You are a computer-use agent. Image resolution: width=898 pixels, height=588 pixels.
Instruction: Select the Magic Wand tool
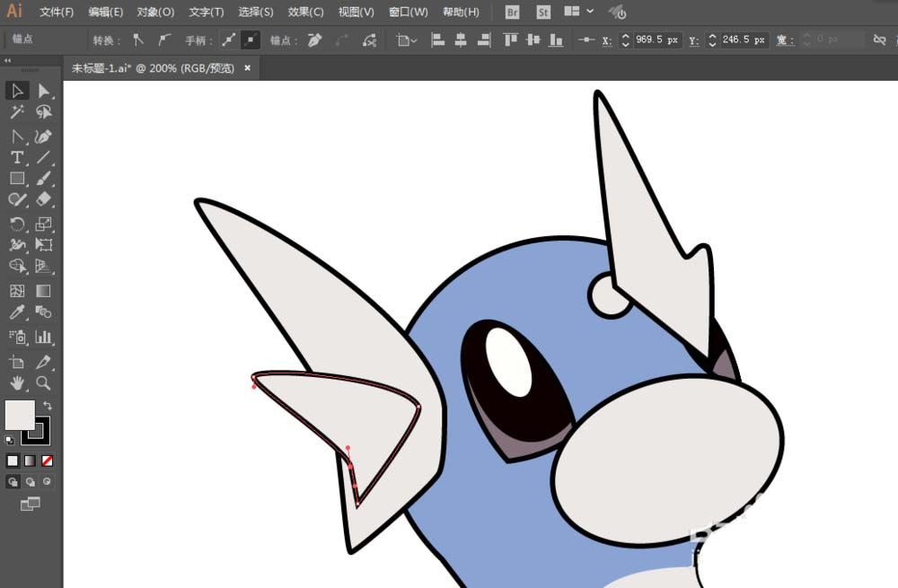point(17,112)
